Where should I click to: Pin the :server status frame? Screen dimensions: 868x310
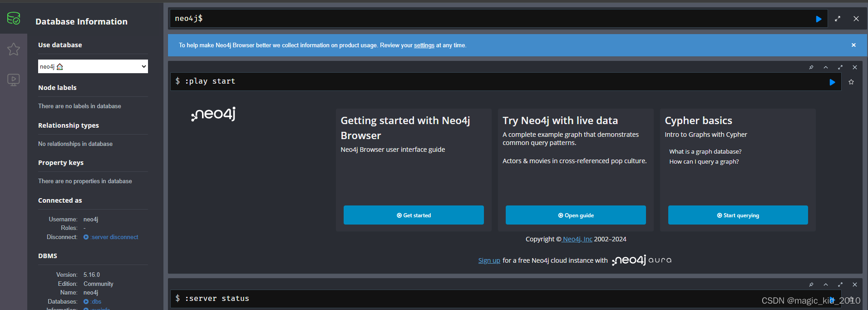click(x=811, y=285)
